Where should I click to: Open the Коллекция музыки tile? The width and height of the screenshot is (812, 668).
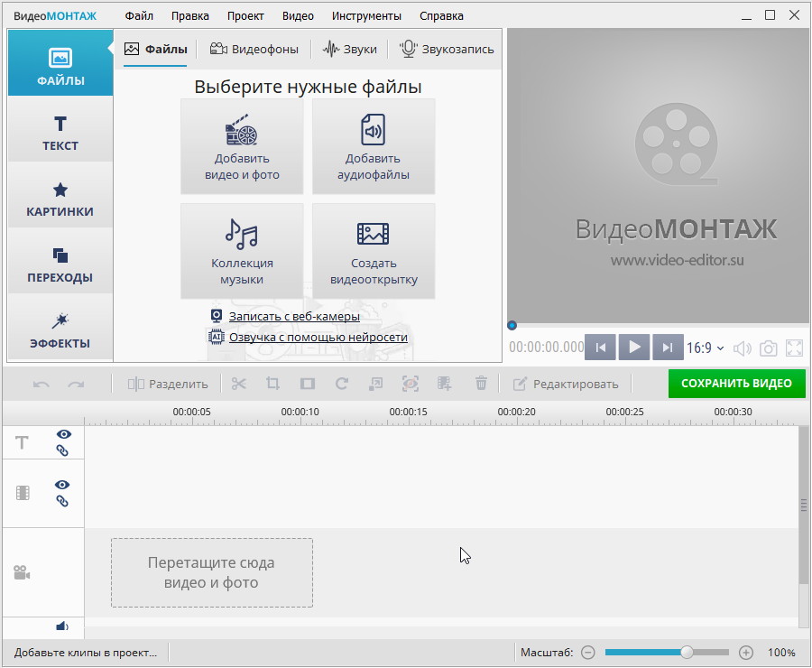[x=242, y=251]
